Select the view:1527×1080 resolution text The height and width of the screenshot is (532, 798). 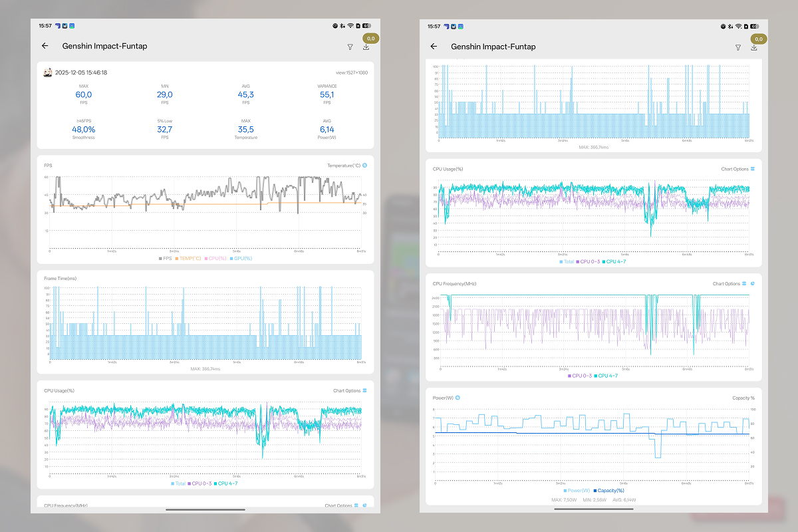352,72
